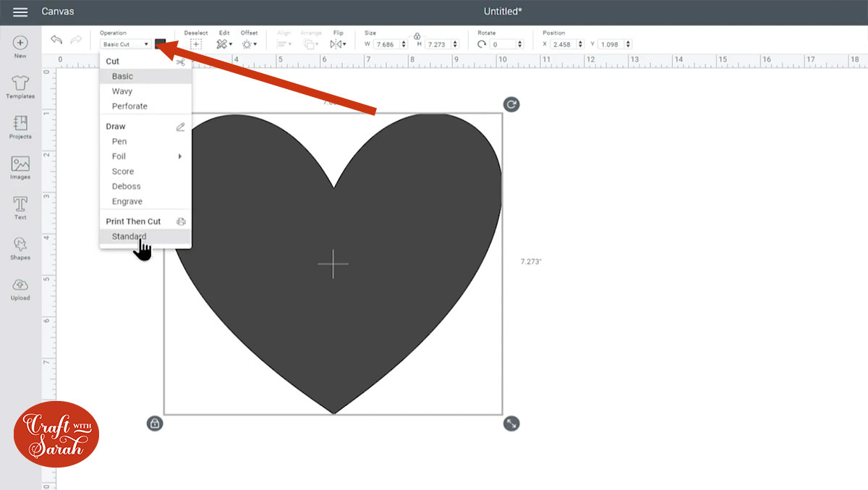The height and width of the screenshot is (490, 868).
Task: Expand the Operation Basic Cut dropdown
Action: tap(126, 44)
